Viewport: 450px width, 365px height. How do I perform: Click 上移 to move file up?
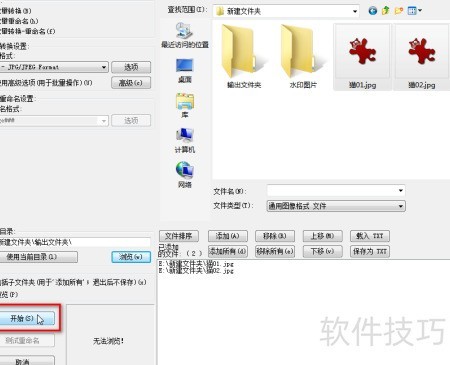point(322,236)
